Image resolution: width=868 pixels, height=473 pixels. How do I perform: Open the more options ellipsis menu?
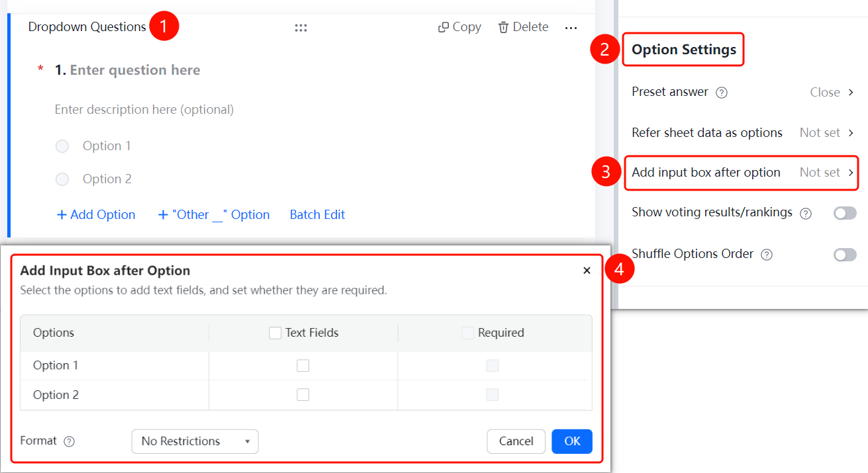[571, 28]
